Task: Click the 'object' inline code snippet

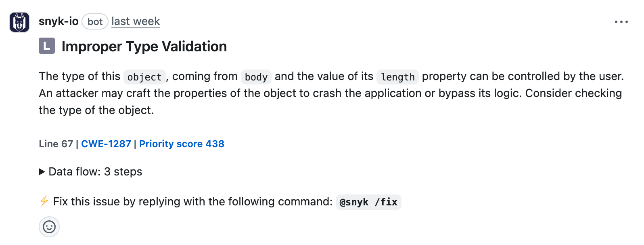Action: coord(144,77)
